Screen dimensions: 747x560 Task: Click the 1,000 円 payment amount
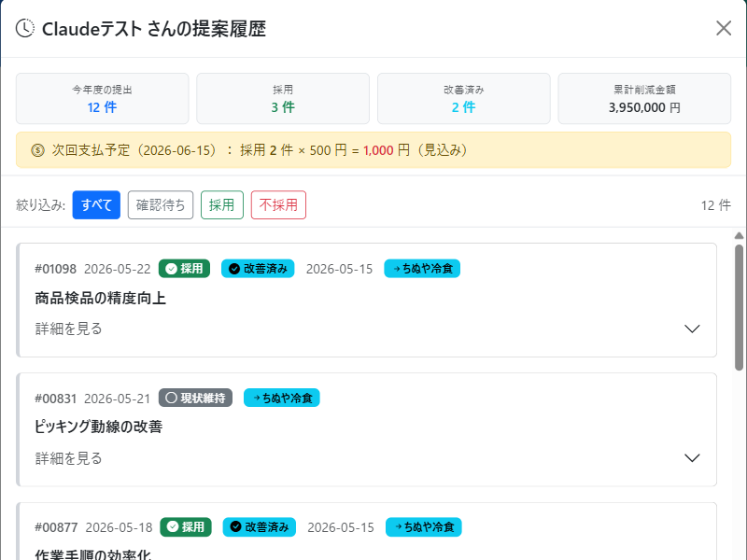387,150
